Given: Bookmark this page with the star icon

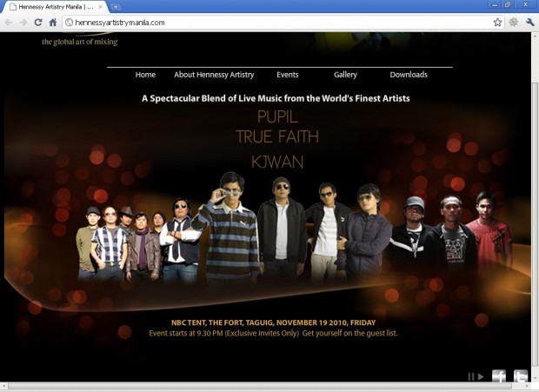Looking at the screenshot, I should (x=497, y=23).
